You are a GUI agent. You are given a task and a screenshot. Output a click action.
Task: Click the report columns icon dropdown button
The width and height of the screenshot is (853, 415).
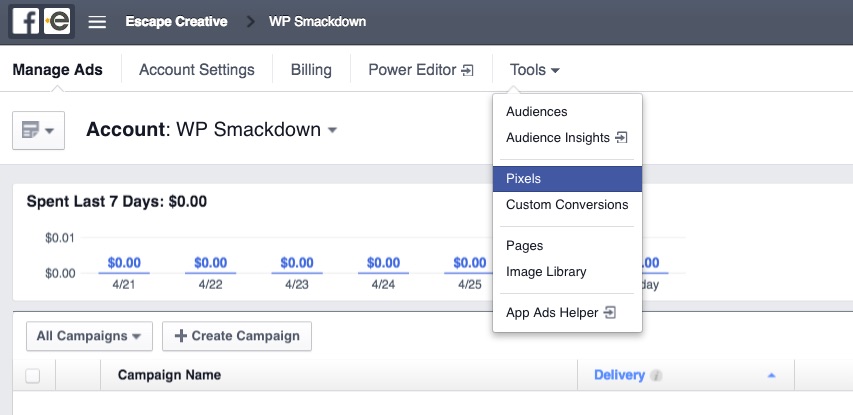pyautogui.click(x=39, y=131)
